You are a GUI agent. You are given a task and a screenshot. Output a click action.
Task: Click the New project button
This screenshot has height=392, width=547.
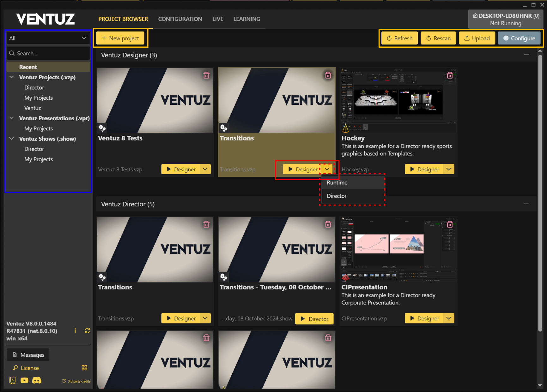click(120, 38)
